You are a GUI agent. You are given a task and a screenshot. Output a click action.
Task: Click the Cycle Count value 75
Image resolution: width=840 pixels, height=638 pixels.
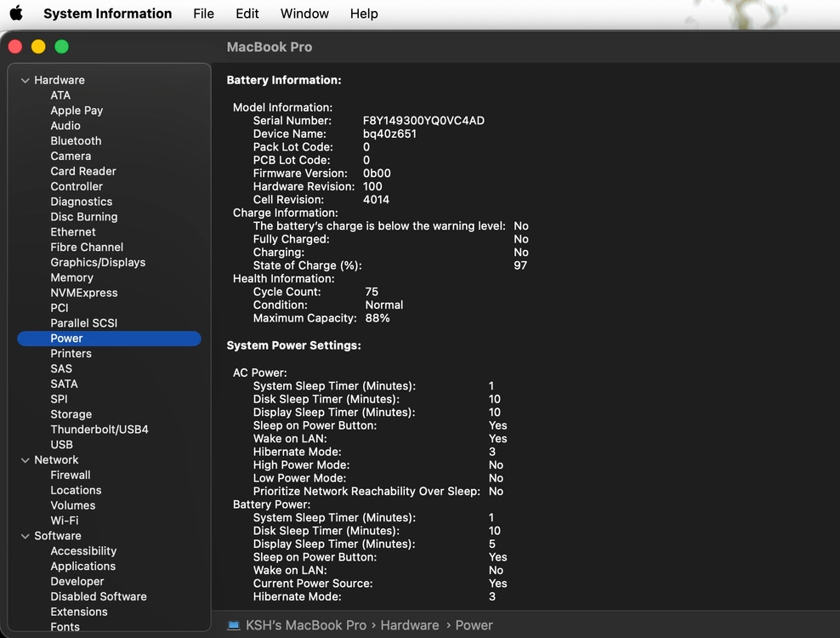[372, 292]
